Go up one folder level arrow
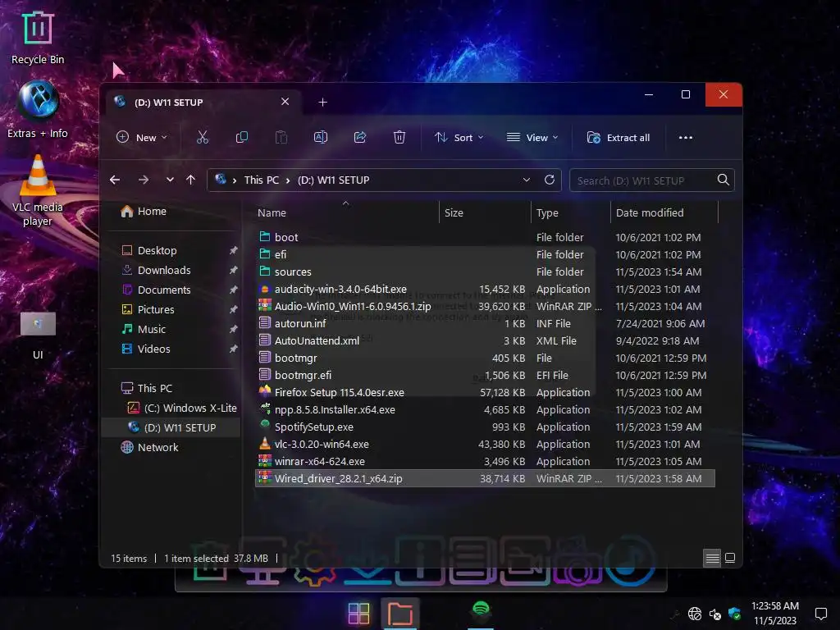The height and width of the screenshot is (630, 840). tap(190, 180)
